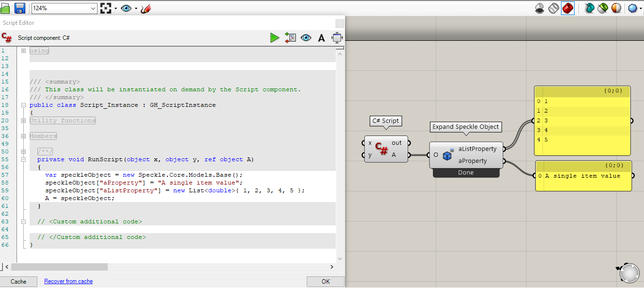
Task: Activate the red sketch pen tool
Action: (x=145, y=8)
